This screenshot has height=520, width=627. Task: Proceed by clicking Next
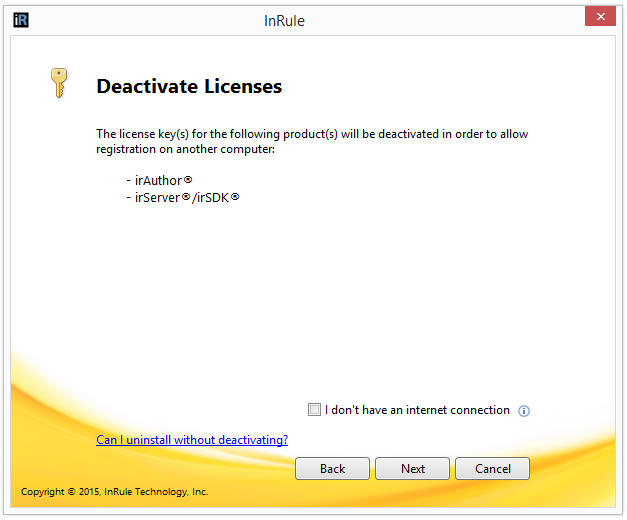pyautogui.click(x=413, y=468)
